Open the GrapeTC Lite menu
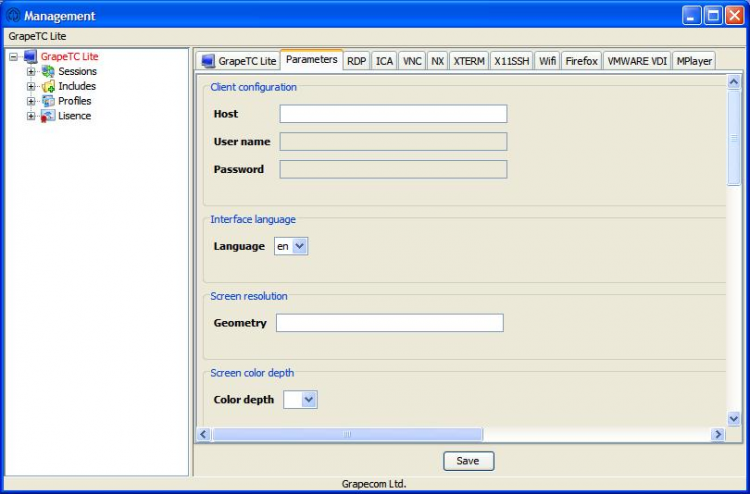 click(x=37, y=36)
